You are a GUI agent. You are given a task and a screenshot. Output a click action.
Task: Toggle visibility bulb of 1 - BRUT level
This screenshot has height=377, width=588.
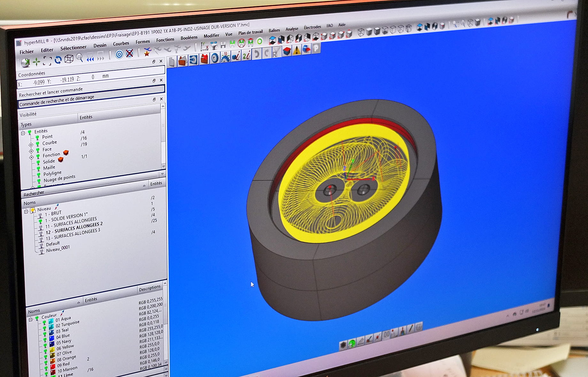click(40, 215)
